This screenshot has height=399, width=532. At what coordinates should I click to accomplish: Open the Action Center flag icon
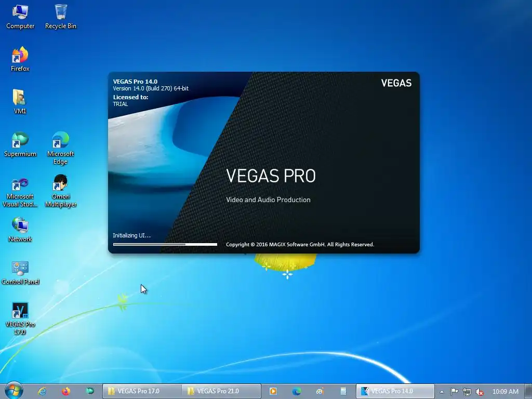(x=454, y=392)
